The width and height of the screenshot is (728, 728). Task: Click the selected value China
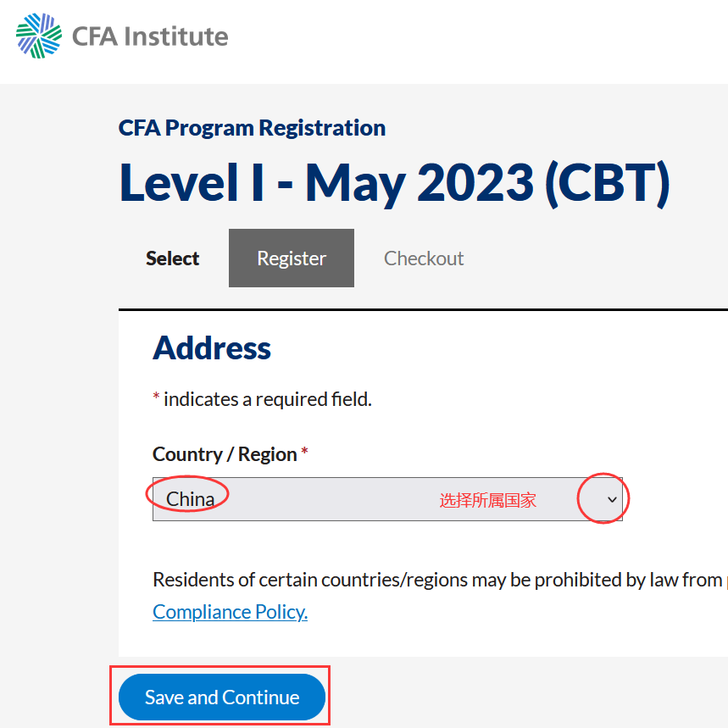click(191, 499)
